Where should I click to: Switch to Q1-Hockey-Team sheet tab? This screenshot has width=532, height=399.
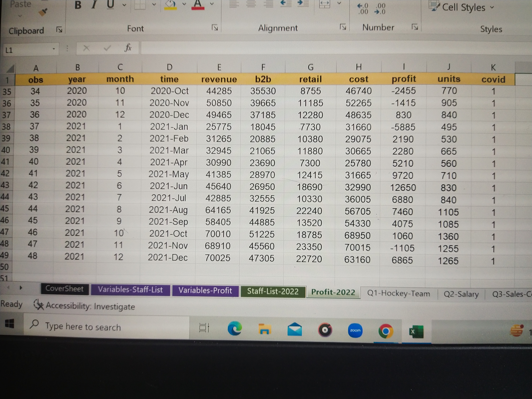(x=398, y=293)
